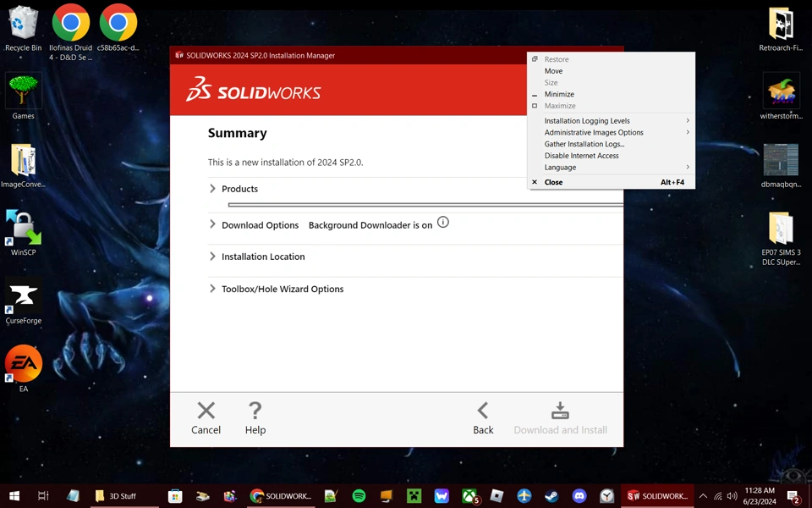Open the volume control in tray
Image resolution: width=812 pixels, height=508 pixels.
[732, 496]
